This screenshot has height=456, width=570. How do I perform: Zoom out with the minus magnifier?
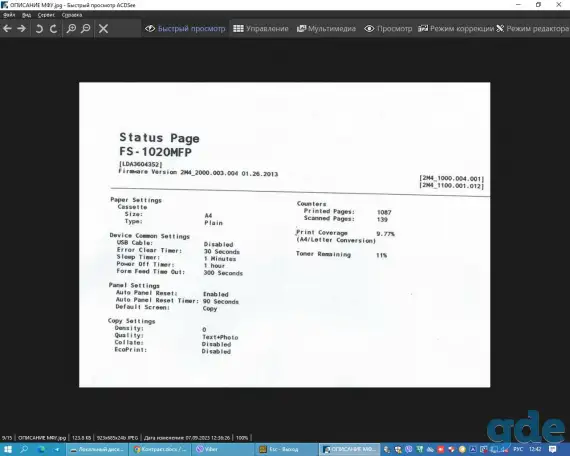(85, 28)
